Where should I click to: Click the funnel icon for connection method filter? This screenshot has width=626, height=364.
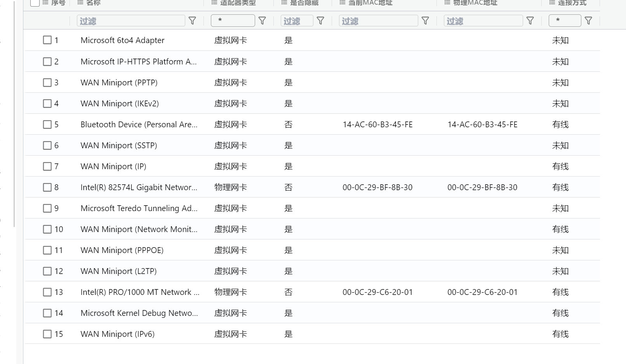click(588, 21)
